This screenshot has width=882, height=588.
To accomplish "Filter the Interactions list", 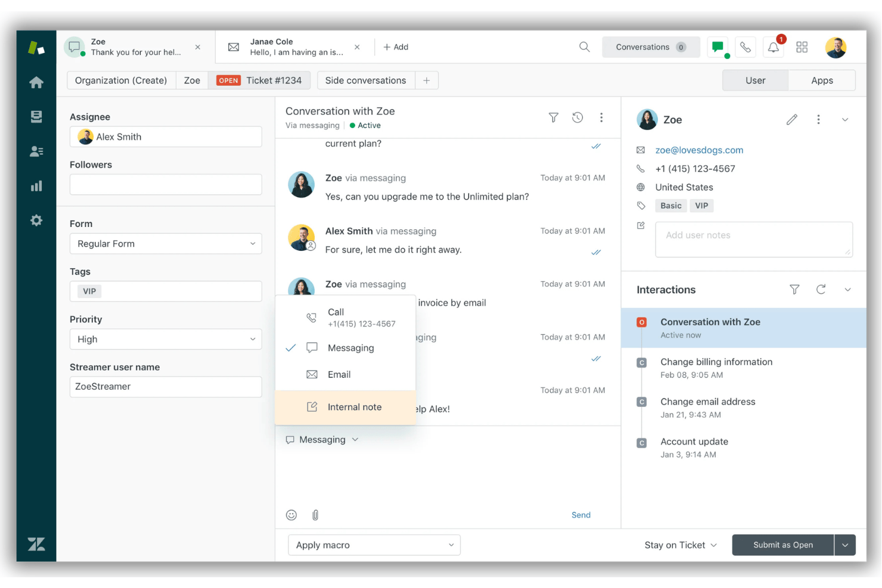I will pos(794,290).
